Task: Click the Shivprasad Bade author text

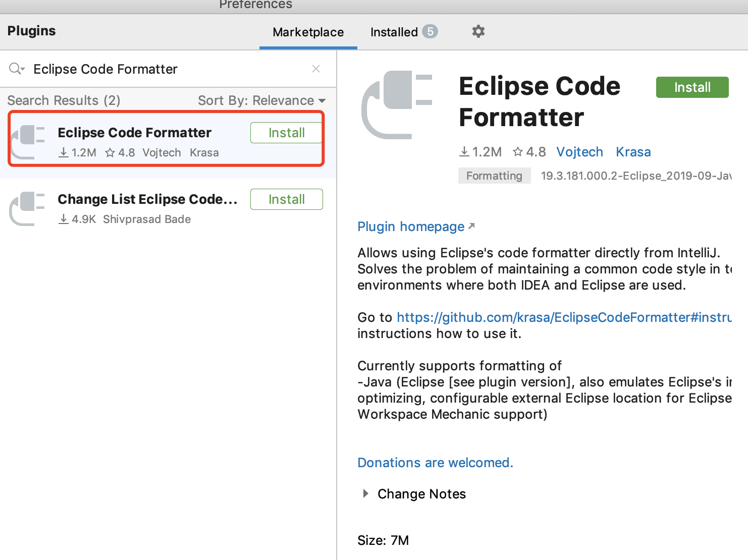Action: (x=147, y=219)
